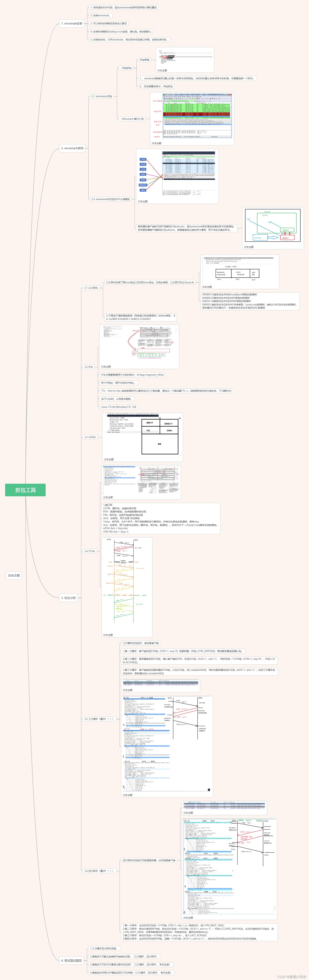The width and height of the screenshot is (309, 980).
Task: Click the 'TTL: time to live' note
Action: [166, 391]
